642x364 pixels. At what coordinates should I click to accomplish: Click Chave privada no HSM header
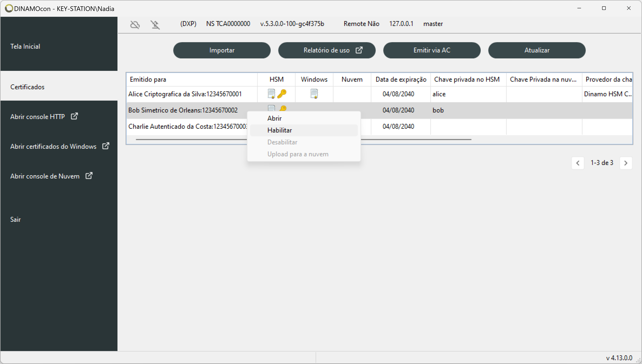pos(468,80)
